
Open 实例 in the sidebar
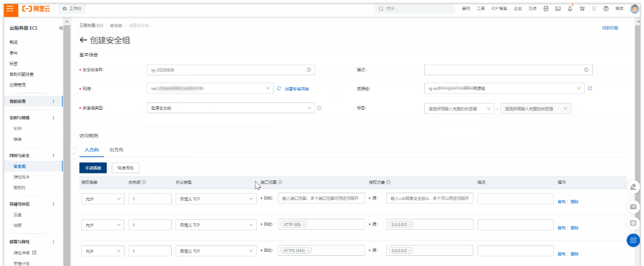click(18, 128)
